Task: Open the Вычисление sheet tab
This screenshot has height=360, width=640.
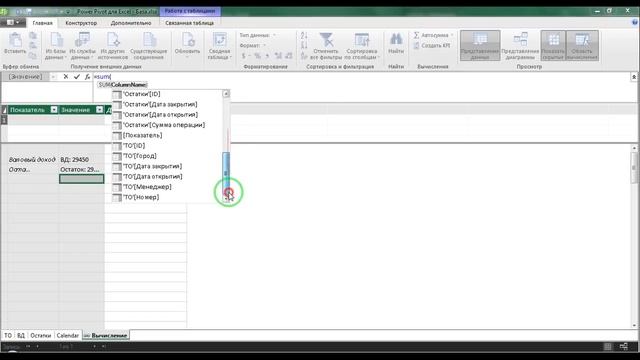Action: click(106, 335)
